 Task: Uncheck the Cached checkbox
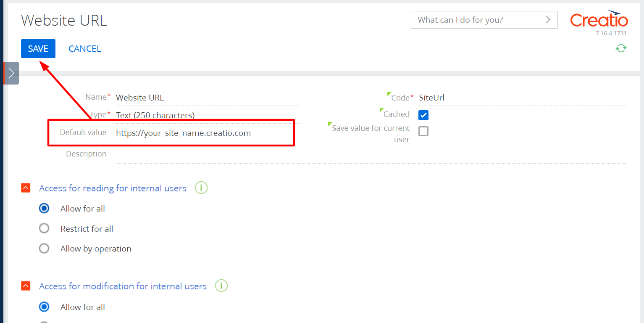[423, 115]
